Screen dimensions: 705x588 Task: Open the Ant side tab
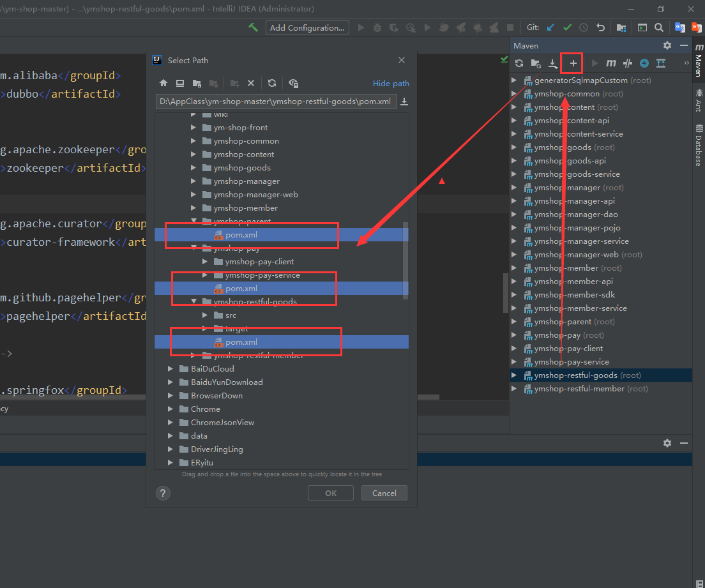coord(699,100)
